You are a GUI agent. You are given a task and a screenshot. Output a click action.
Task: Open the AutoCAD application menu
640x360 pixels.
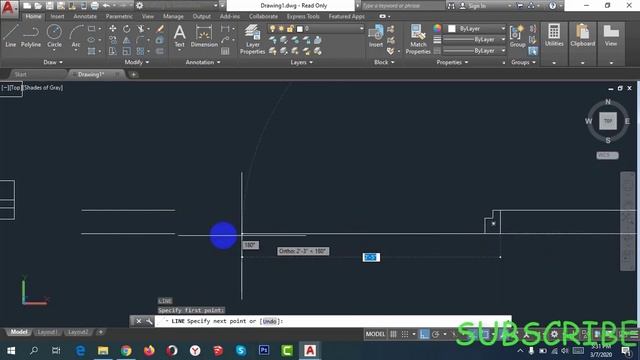point(9,8)
